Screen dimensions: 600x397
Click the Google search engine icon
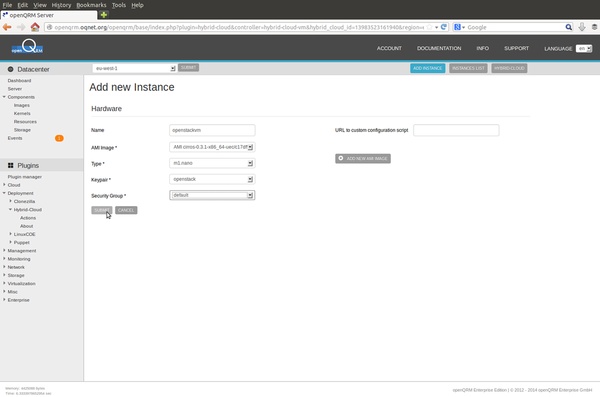pyautogui.click(x=457, y=27)
